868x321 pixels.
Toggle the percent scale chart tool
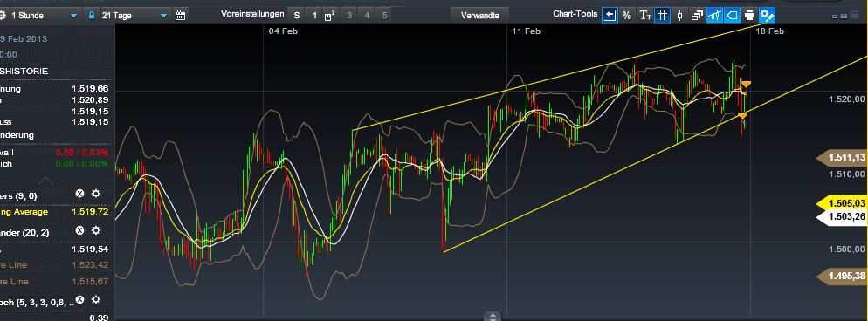[627, 16]
